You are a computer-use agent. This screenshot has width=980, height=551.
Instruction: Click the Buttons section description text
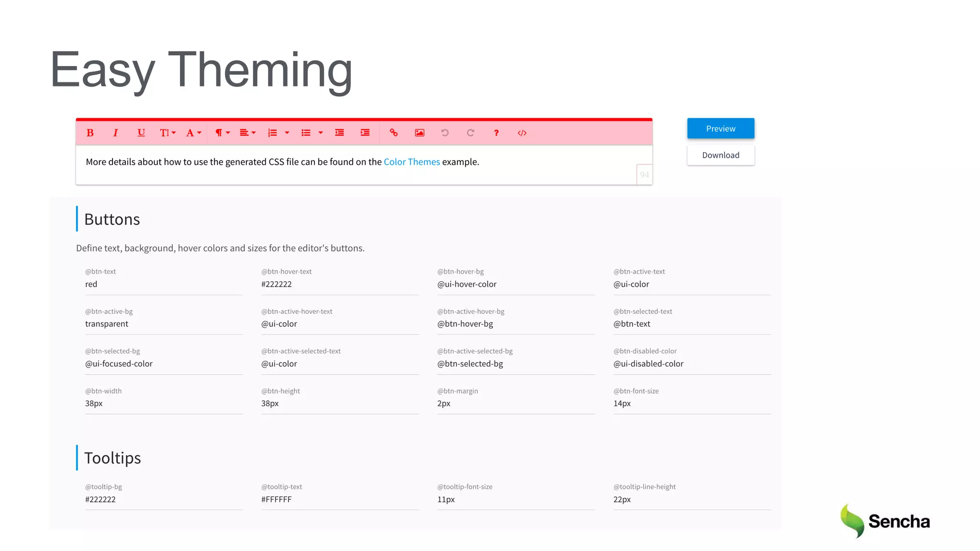pos(220,248)
